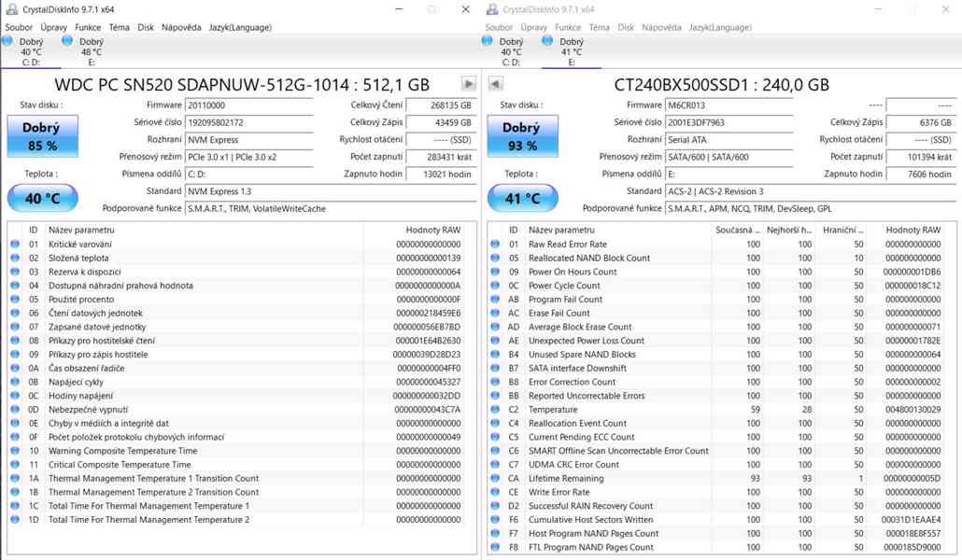Open the Nápověda menu in left window
The height and width of the screenshot is (560, 962).
point(181,27)
